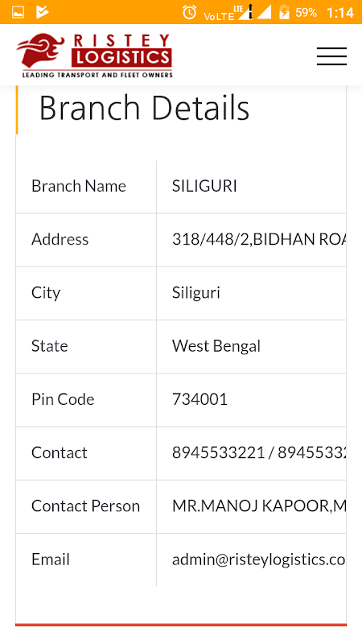The image size is (362, 644).
Task: Open the hamburger navigation menu
Action: 331,56
